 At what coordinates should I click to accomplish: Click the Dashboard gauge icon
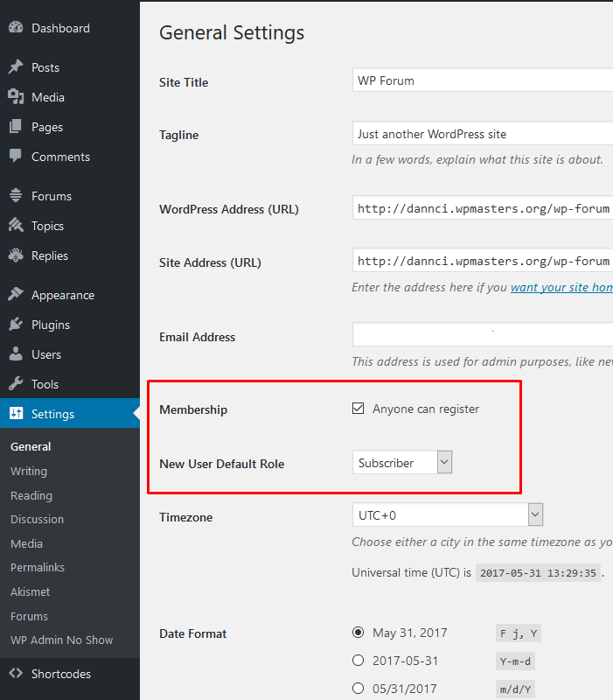coord(16,28)
